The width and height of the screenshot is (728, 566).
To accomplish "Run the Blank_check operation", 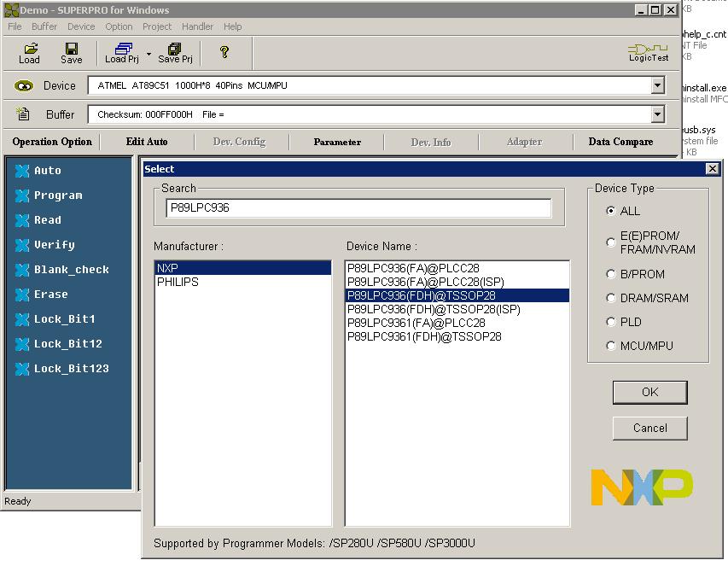I will [61, 270].
